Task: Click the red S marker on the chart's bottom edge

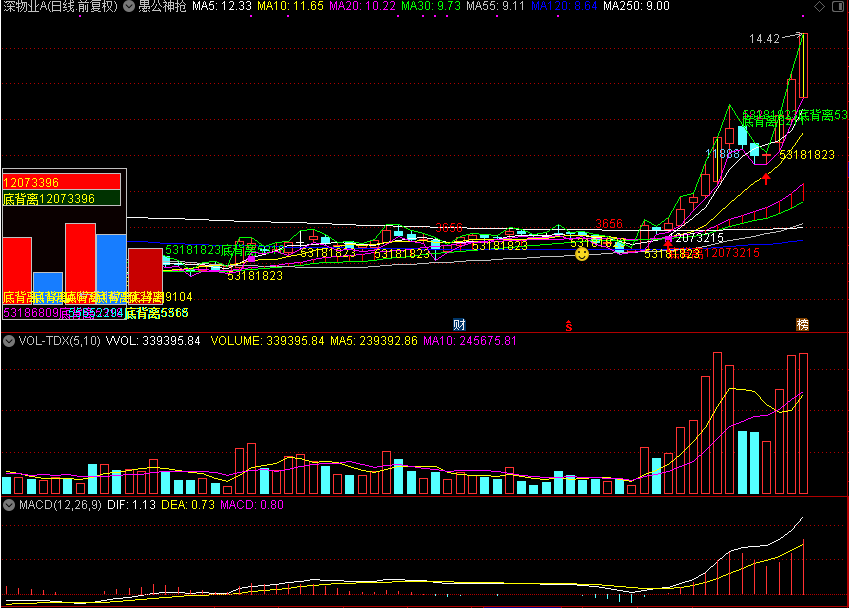Action: [x=569, y=325]
